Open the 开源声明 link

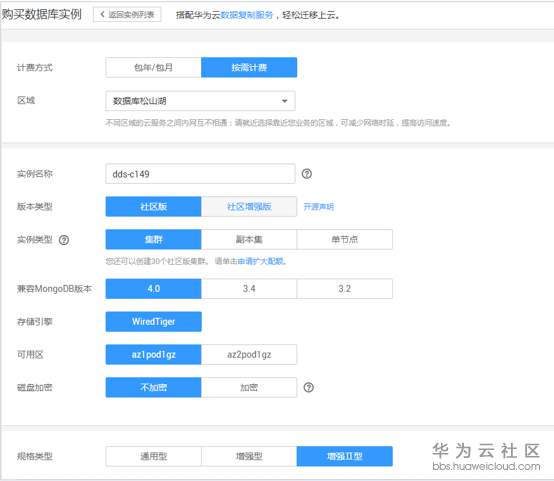click(319, 207)
